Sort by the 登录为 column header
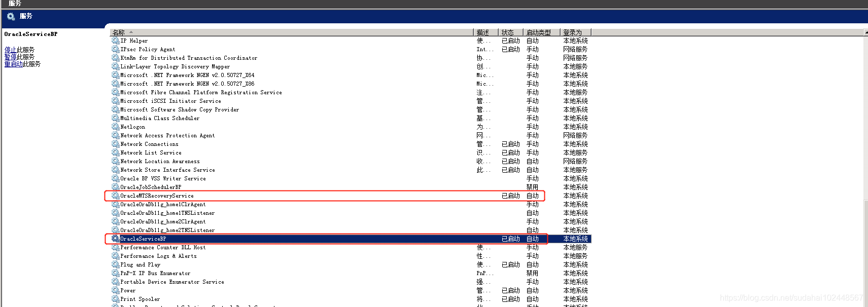This screenshot has width=868, height=307. click(x=576, y=32)
